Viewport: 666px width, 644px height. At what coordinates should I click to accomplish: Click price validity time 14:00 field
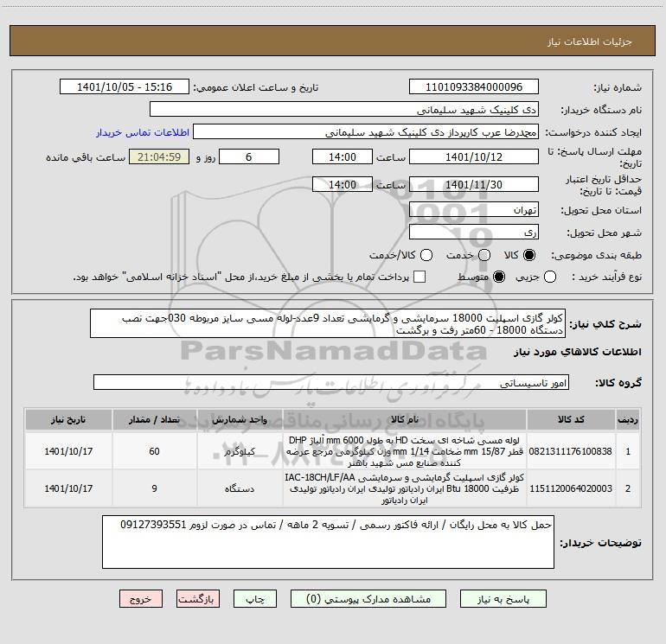coord(343,184)
